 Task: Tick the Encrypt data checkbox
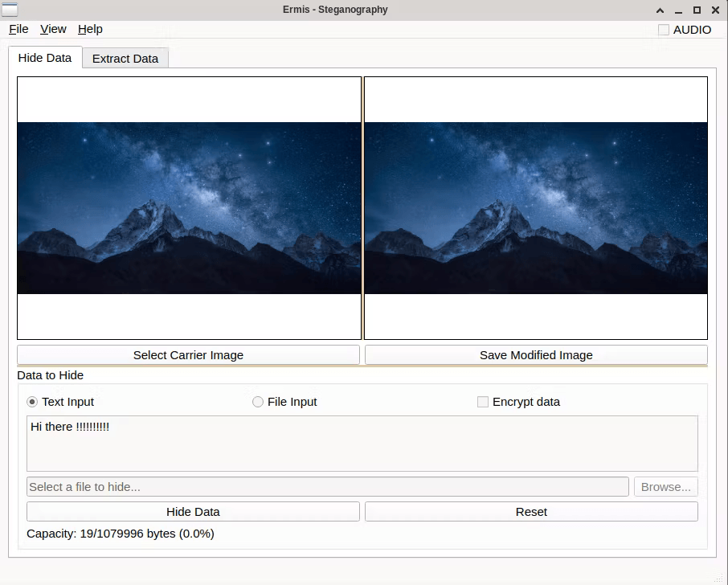(483, 402)
